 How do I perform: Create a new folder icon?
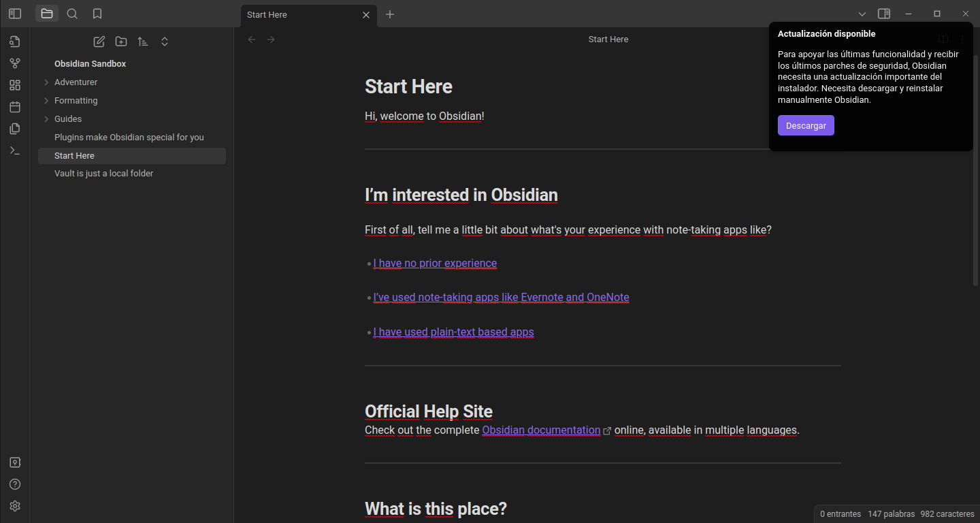click(121, 42)
